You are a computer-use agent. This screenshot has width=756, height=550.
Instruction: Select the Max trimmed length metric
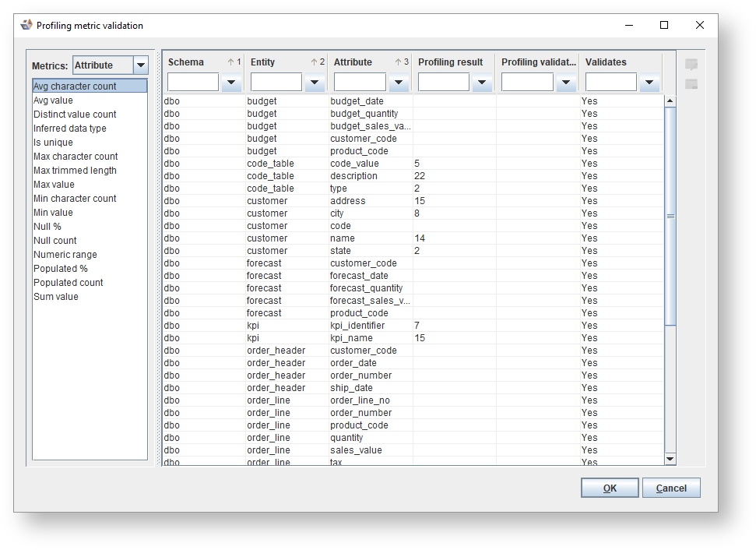pos(90,171)
